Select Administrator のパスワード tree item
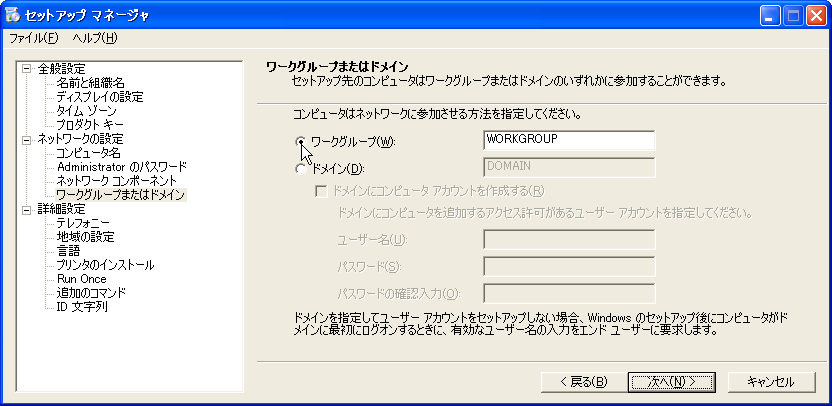Image resolution: width=832 pixels, height=406 pixels. [x=122, y=167]
